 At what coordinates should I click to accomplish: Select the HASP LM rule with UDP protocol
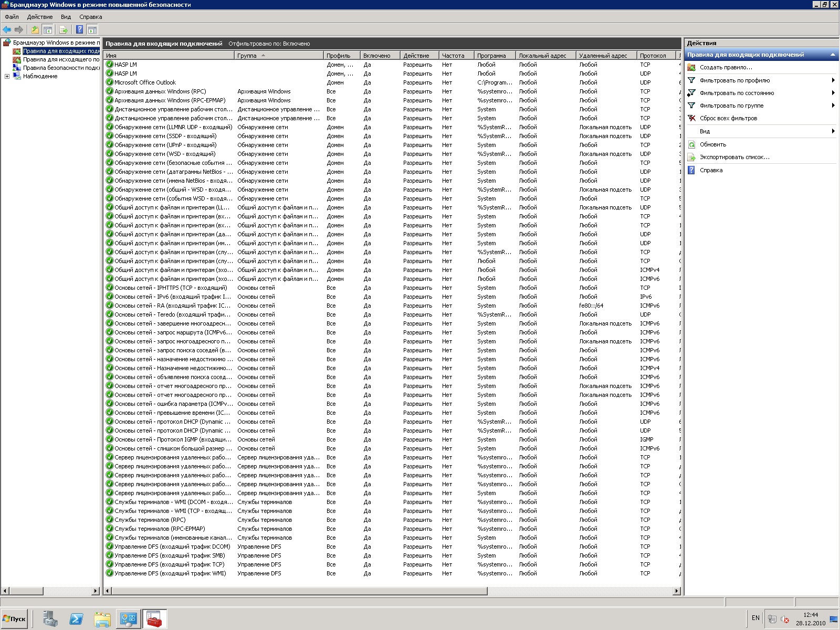[392, 73]
